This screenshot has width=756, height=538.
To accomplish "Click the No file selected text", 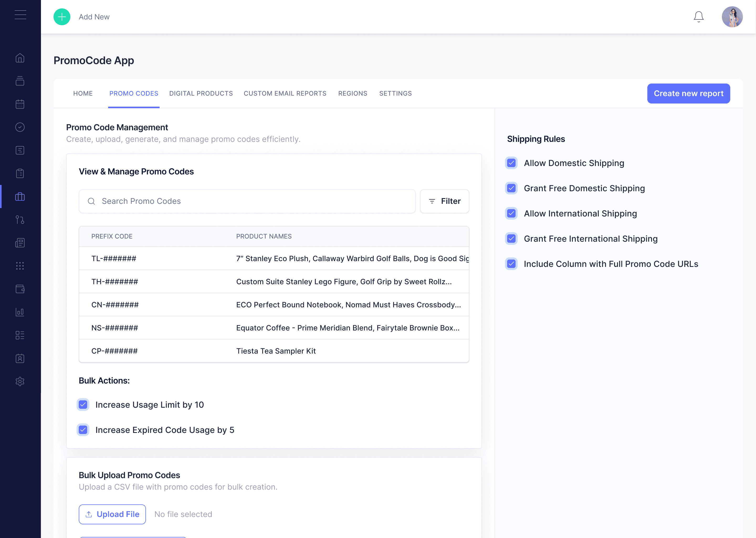I will click(183, 514).
